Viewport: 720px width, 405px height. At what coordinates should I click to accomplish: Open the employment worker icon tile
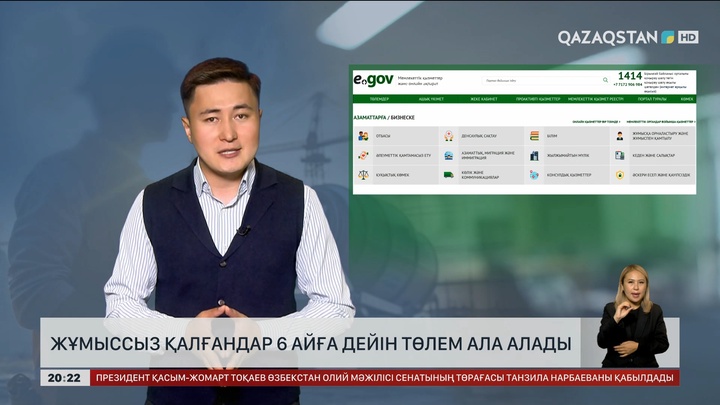coord(620,136)
